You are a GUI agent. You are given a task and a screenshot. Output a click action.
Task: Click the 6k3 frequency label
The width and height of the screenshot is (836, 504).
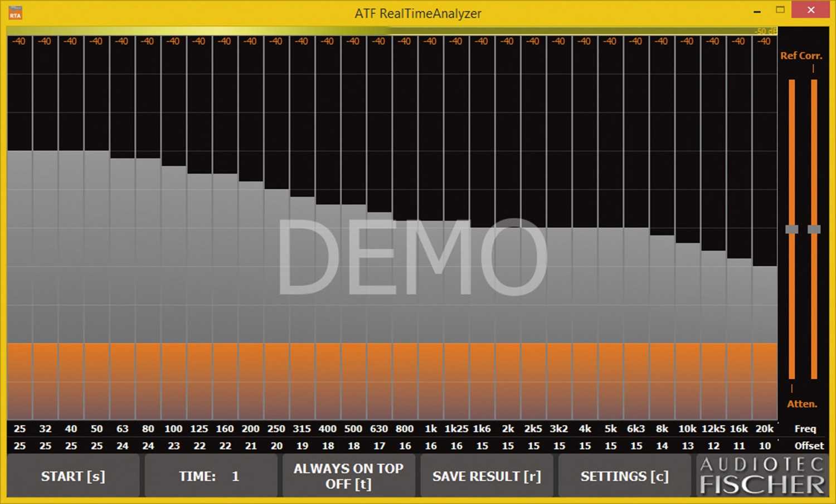tap(636, 429)
